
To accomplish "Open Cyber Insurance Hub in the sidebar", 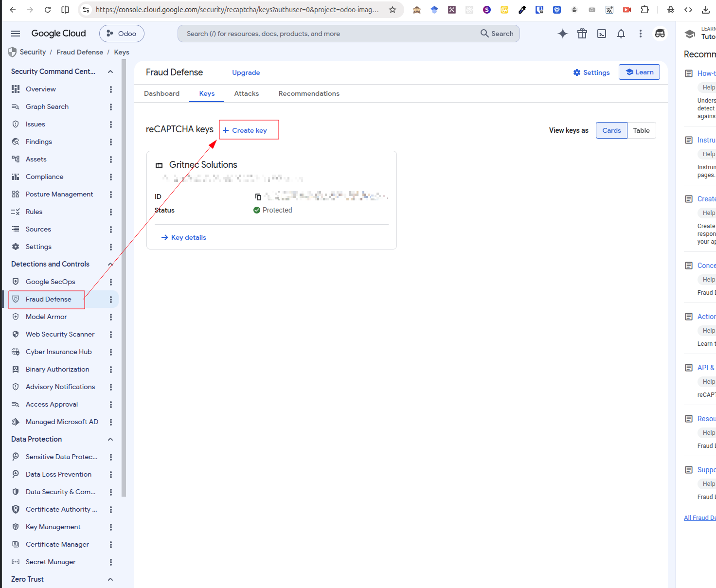I will coord(58,352).
